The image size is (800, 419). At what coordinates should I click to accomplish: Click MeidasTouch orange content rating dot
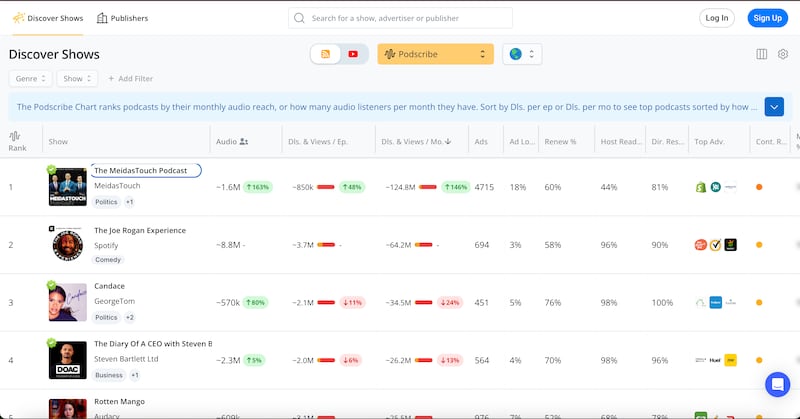click(759, 187)
